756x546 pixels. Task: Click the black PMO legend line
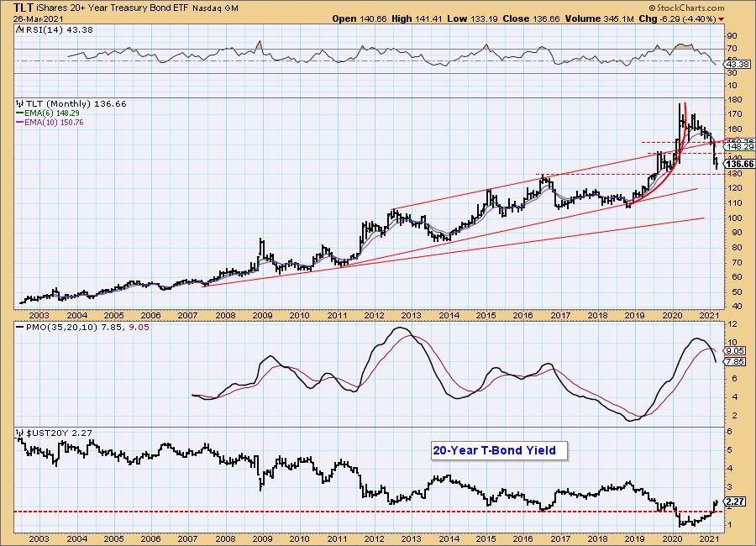coord(20,327)
